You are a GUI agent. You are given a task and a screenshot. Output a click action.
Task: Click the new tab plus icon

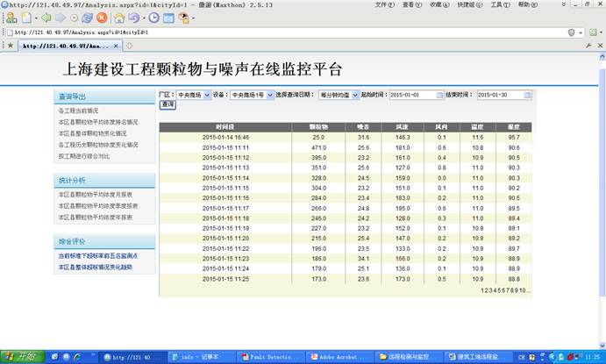click(130, 45)
